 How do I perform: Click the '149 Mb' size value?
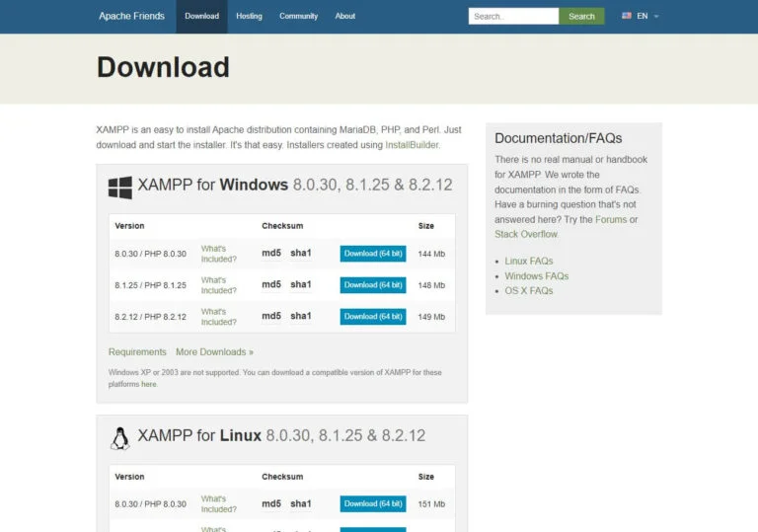(x=431, y=317)
